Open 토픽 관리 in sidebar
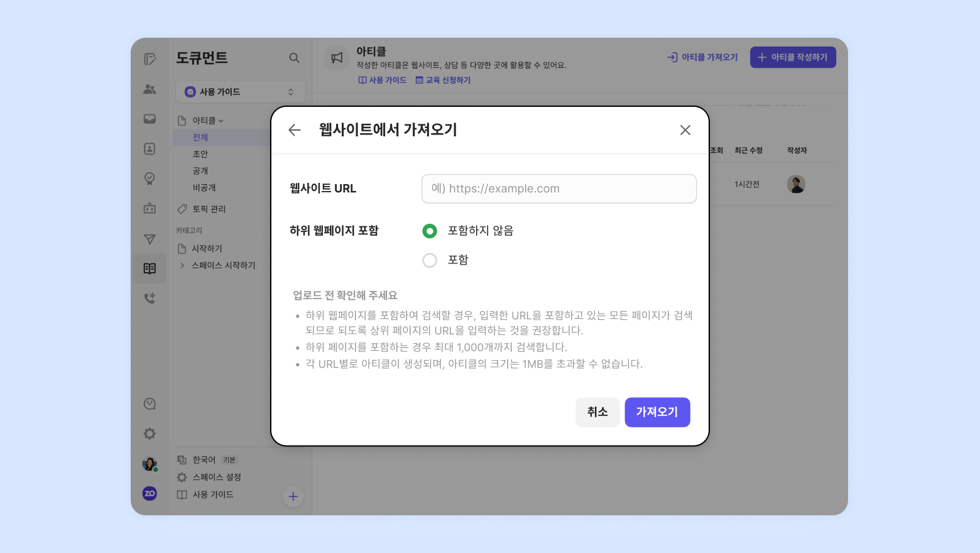The image size is (980, 553). (x=209, y=209)
